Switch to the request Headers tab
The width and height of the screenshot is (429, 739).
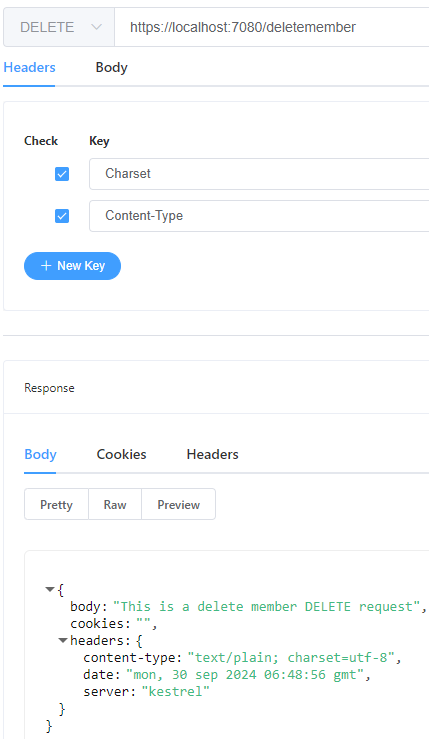tap(29, 68)
